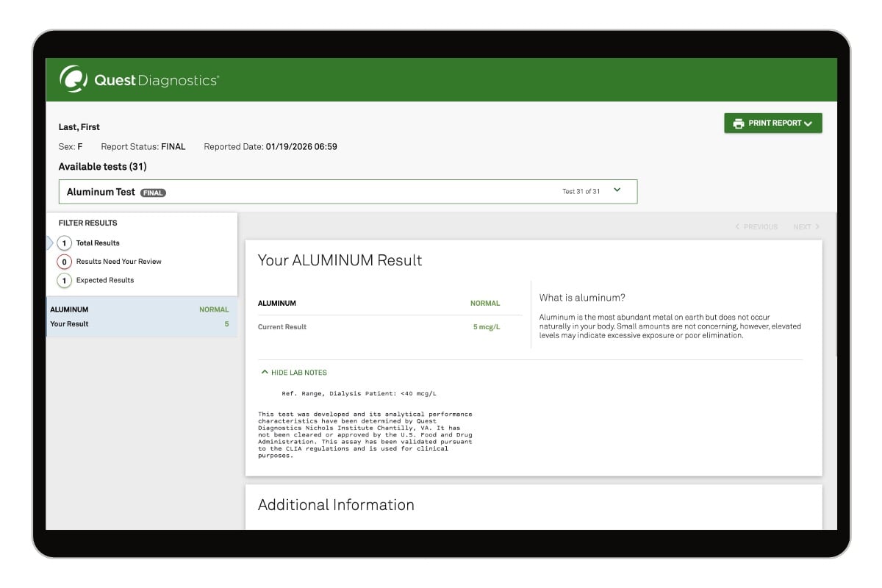Click the caret icon beside Hide Lab Notes

click(265, 373)
